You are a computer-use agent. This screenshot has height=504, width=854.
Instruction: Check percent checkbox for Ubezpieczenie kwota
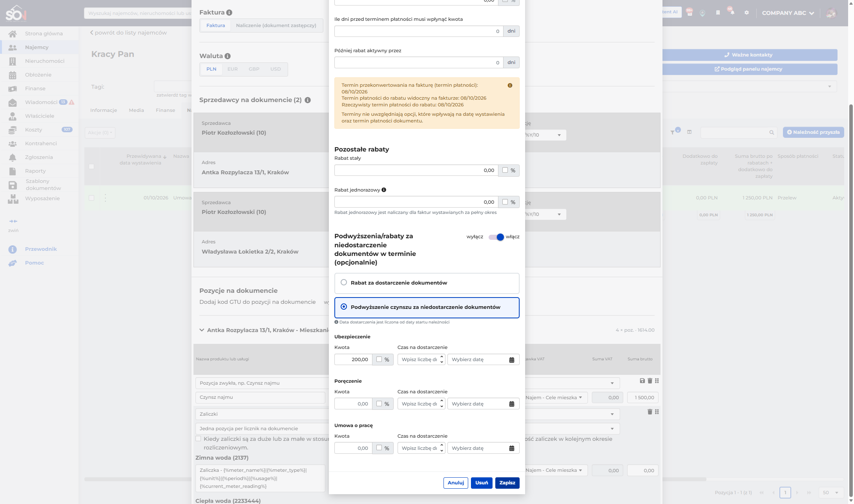pos(379,360)
